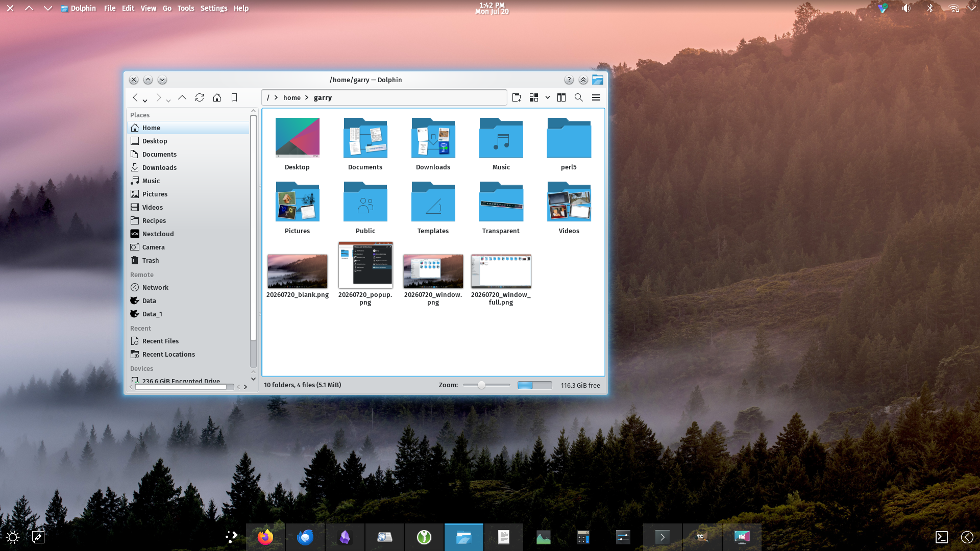
Task: Open the search magnifier tool
Action: click(x=579, y=97)
